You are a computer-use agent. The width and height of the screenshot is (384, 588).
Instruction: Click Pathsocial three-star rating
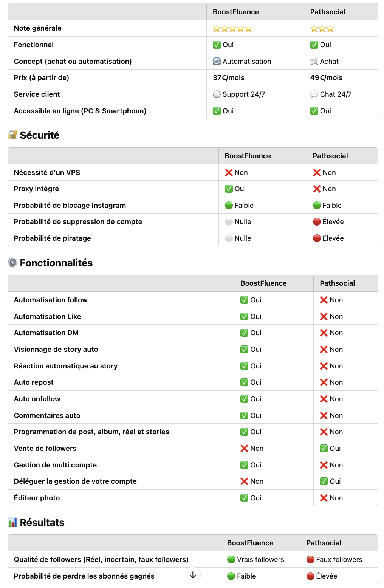tap(322, 28)
